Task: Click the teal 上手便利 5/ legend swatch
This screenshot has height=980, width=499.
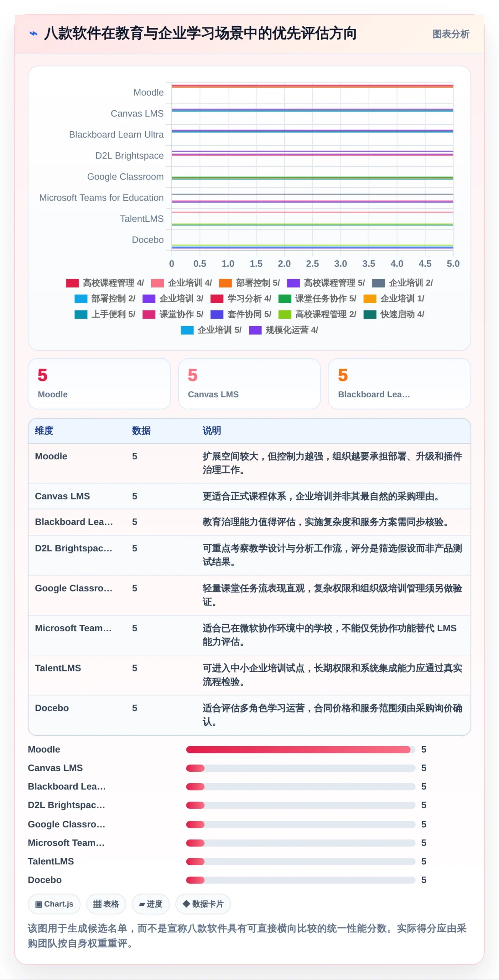Action: [81, 314]
